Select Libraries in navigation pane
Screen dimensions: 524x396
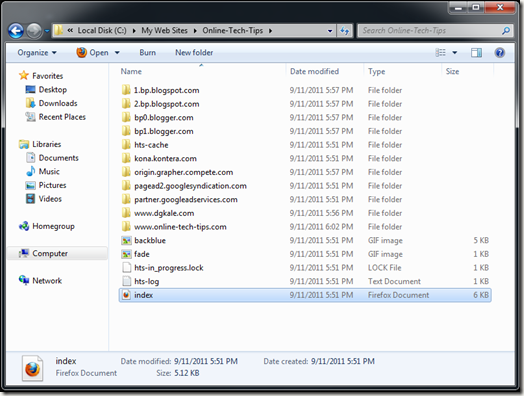pos(40,144)
